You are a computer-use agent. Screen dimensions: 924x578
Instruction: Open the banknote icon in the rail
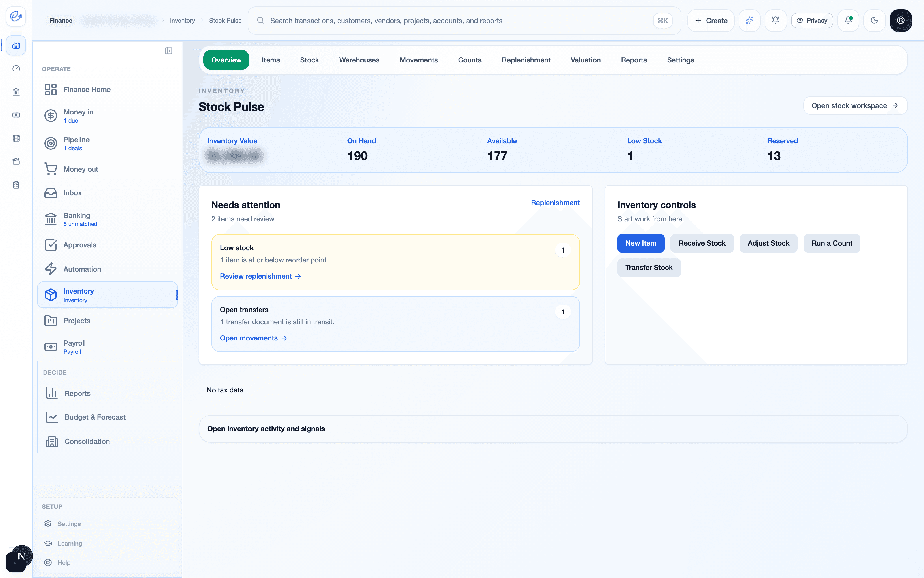(16, 115)
